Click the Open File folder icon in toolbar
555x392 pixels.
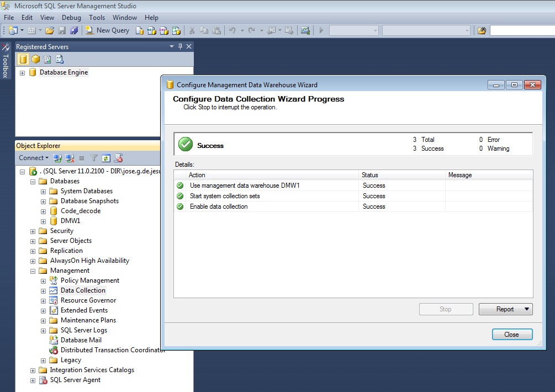[50, 30]
